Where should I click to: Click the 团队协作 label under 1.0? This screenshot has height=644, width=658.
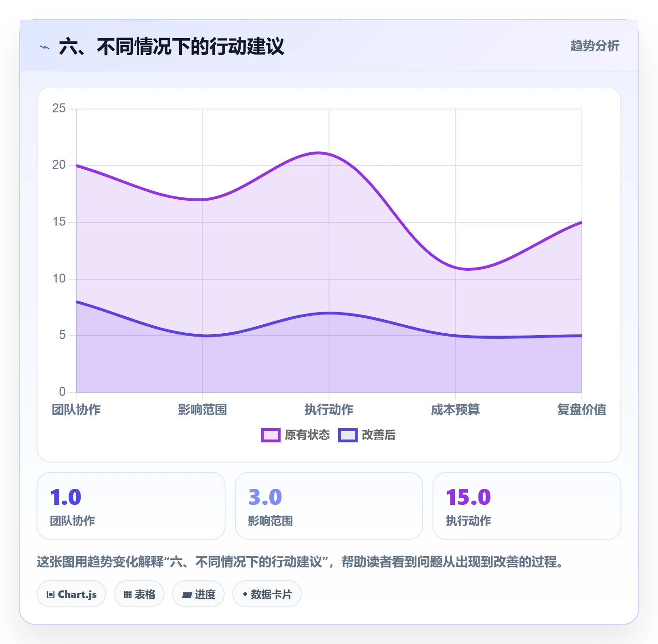tap(72, 521)
